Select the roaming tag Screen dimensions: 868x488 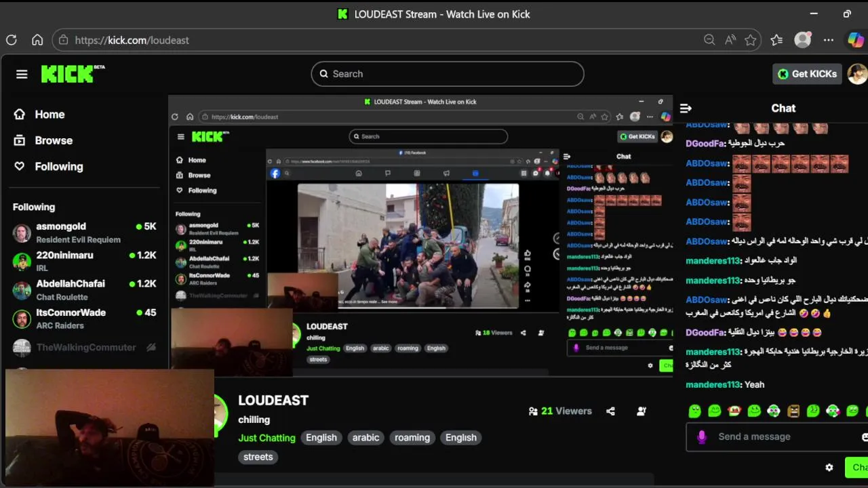coord(412,437)
